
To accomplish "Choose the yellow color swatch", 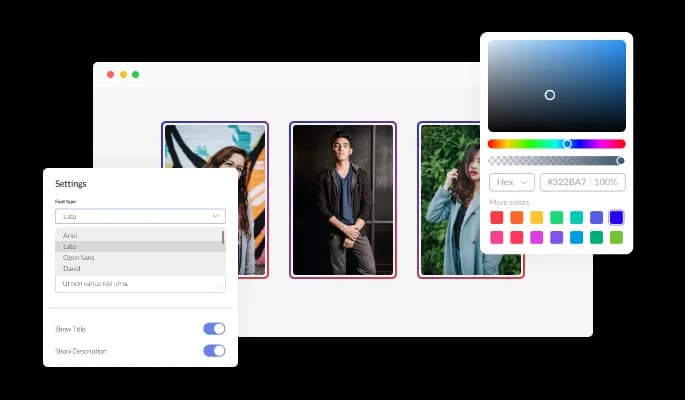I will pyautogui.click(x=536, y=217).
